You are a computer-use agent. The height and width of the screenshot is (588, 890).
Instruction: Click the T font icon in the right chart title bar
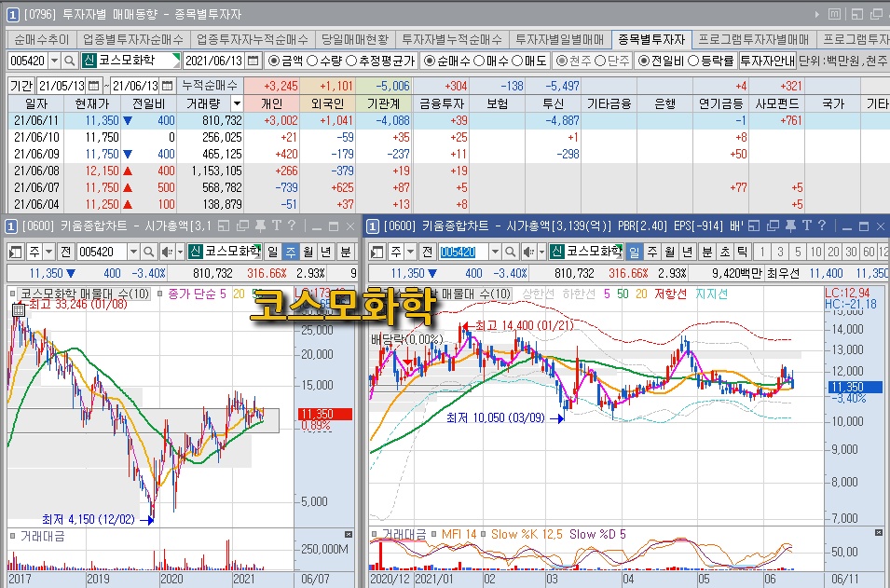coord(806,226)
